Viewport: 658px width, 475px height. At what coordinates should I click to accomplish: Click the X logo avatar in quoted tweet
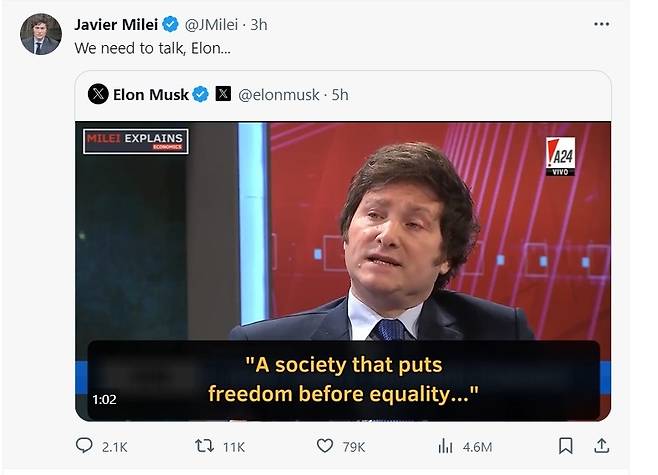pos(98,95)
